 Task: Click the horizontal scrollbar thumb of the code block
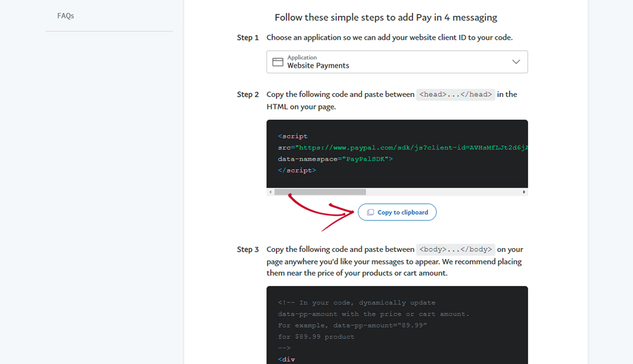click(x=320, y=192)
